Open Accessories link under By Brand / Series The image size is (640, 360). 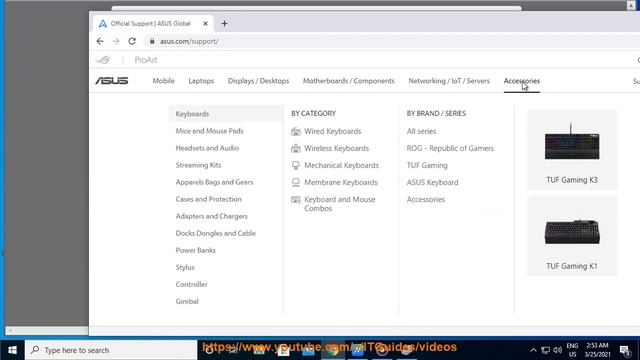426,200
